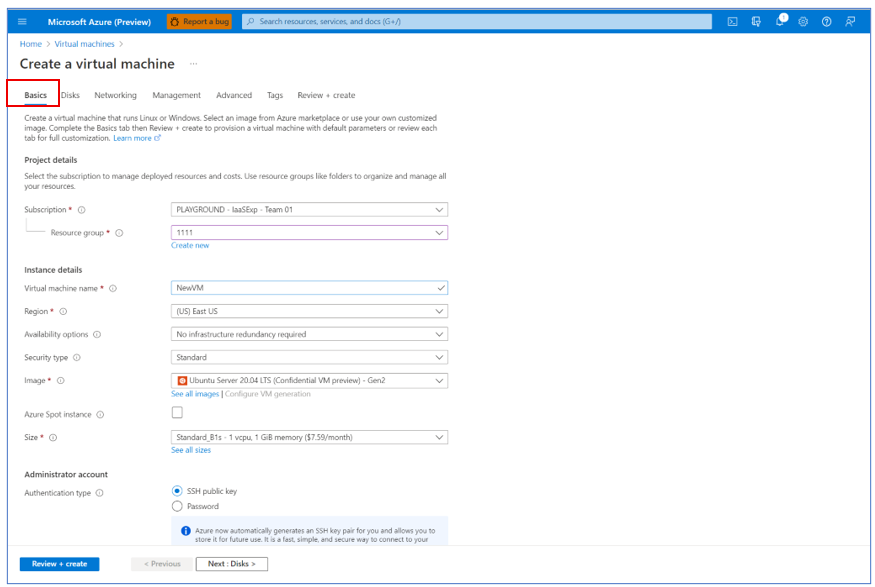Open the Subscription dropdown
The width and height of the screenshot is (875, 587).
coord(309,210)
